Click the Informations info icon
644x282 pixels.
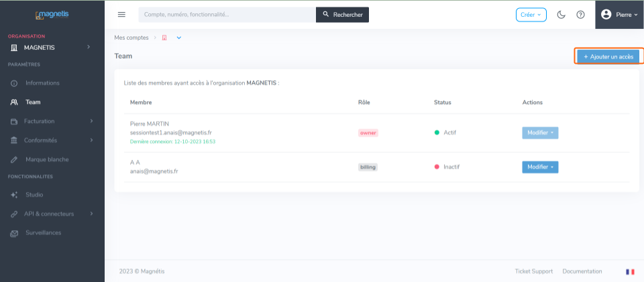(x=14, y=83)
